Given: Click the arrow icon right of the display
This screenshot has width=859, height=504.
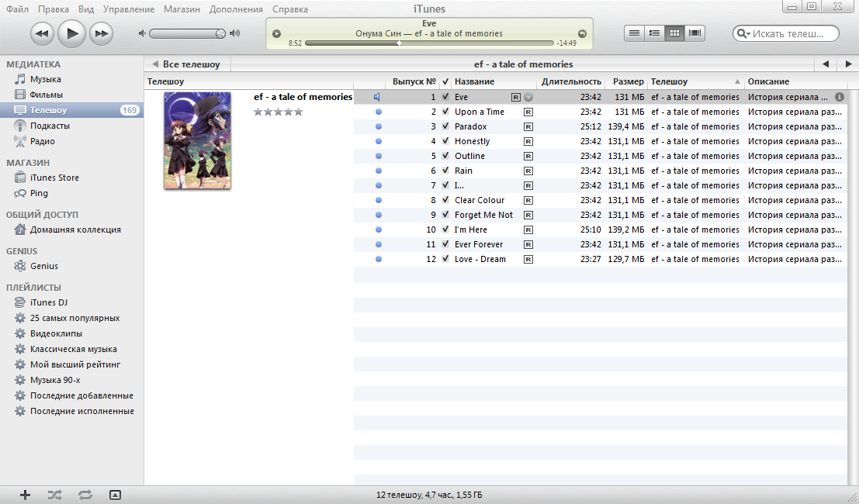Looking at the screenshot, I should [x=582, y=34].
